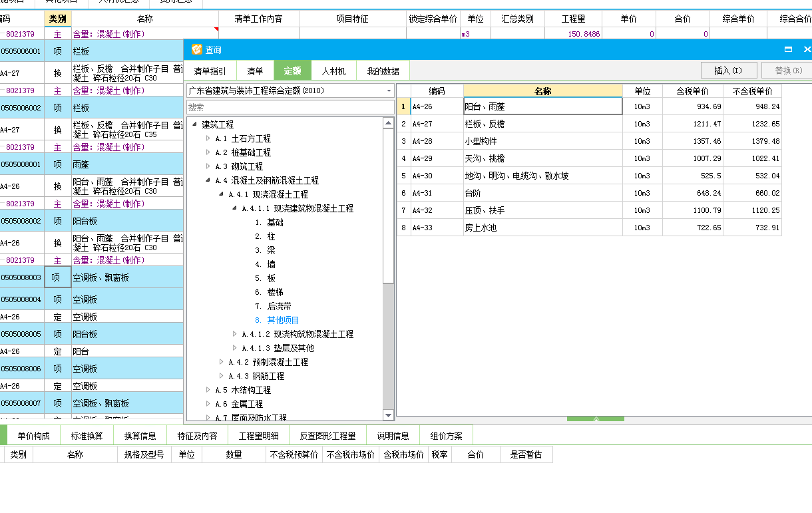This screenshot has width=812, height=513.
Task: Open the 我的数据 tab
Action: 383,71
